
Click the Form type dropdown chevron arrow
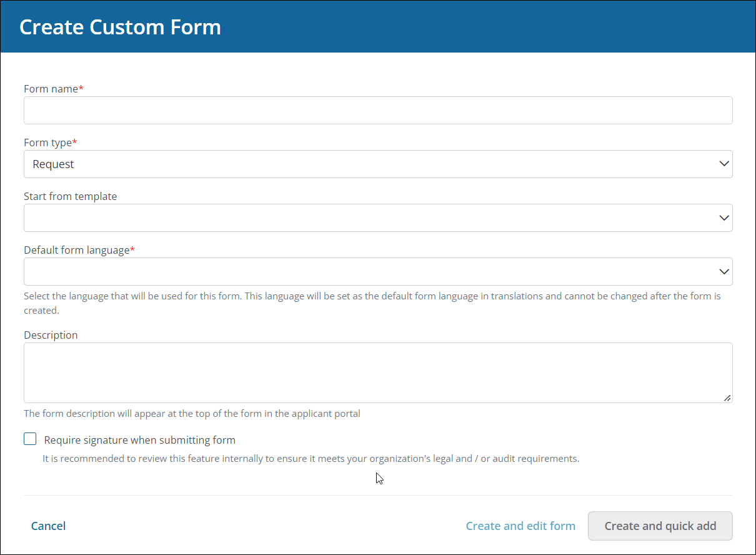(724, 164)
